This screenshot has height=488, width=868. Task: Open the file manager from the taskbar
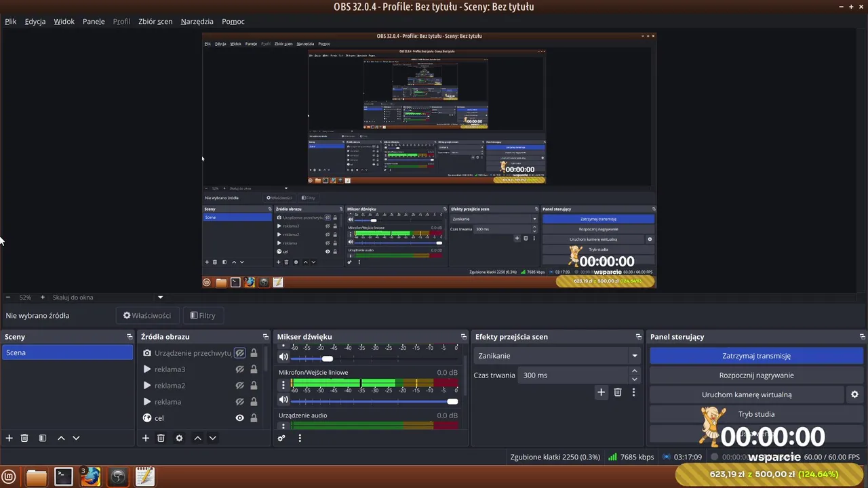(37, 477)
